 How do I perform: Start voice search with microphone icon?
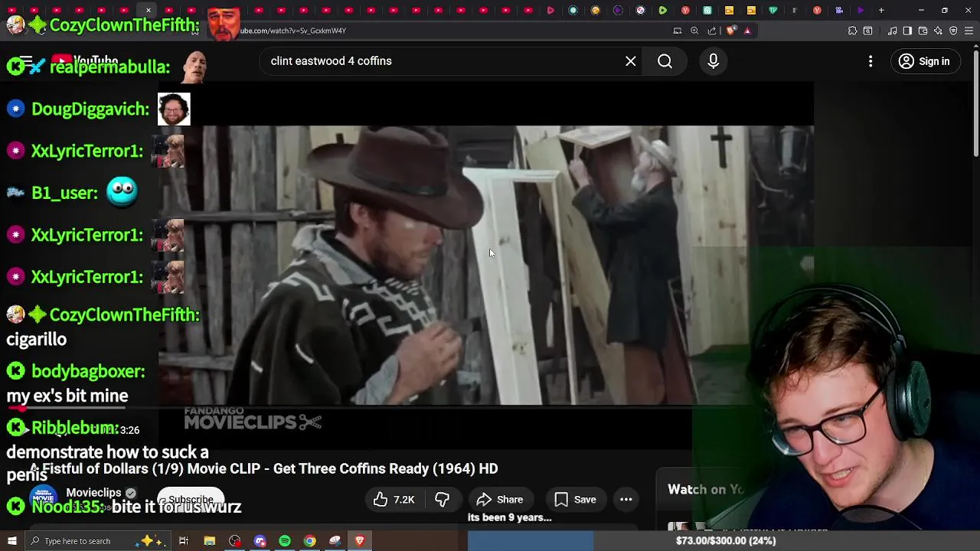pyautogui.click(x=713, y=61)
